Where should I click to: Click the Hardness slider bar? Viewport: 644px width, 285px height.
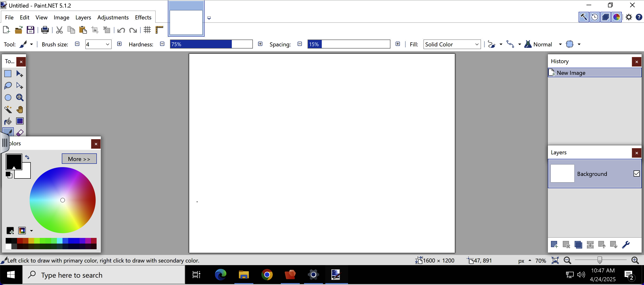pos(211,44)
